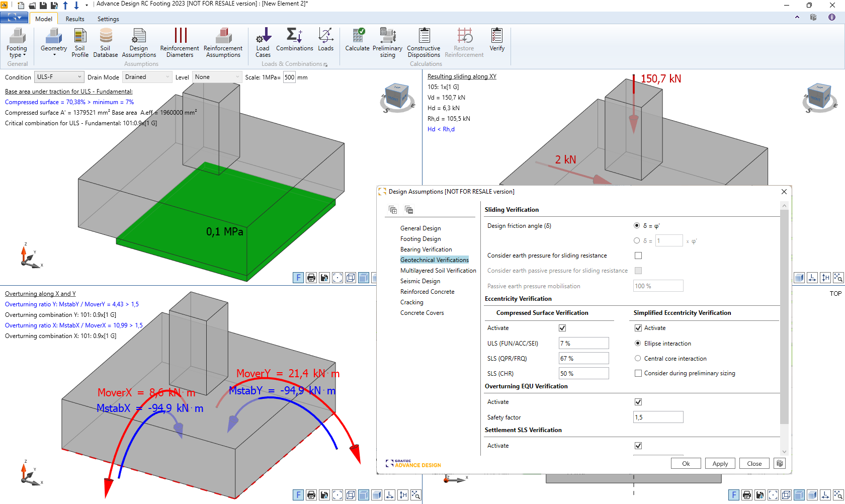The width and height of the screenshot is (845, 504).
Task: Click the first copy icon in Design Assumptions
Action: tap(393, 210)
